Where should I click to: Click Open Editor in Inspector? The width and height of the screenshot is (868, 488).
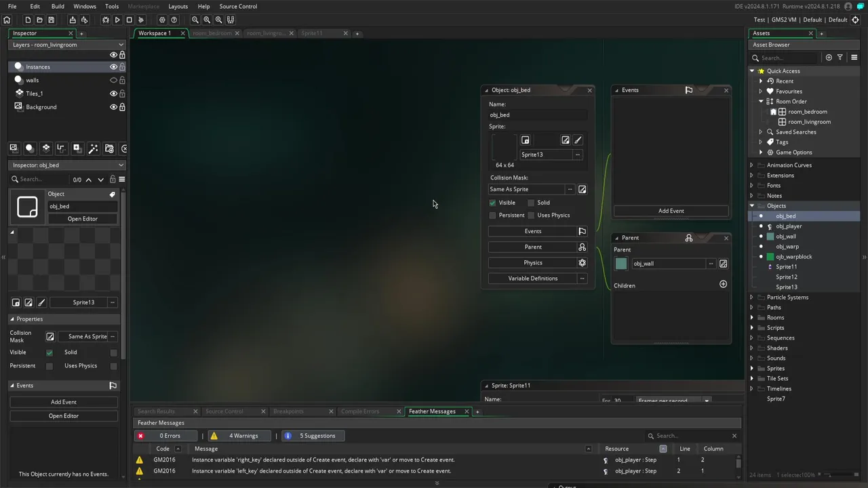tap(83, 219)
